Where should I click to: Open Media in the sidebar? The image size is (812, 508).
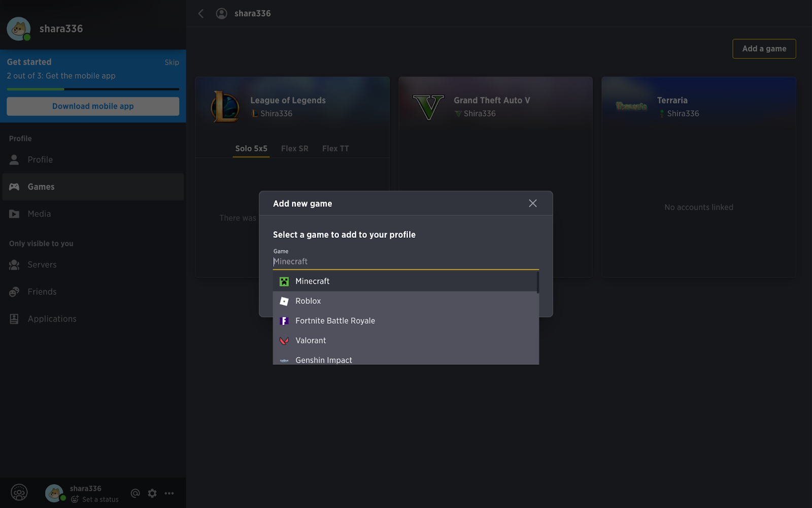[93, 214]
